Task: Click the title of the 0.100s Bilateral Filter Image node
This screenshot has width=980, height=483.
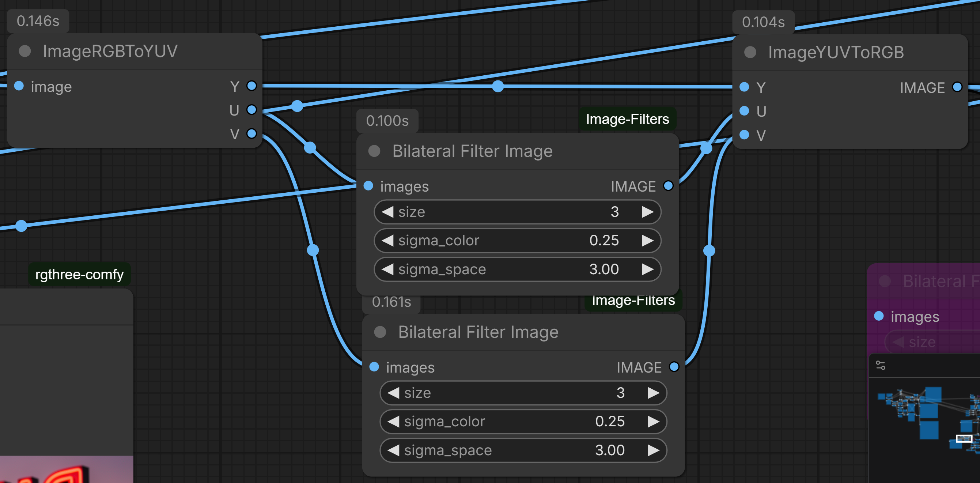Action: 473,151
